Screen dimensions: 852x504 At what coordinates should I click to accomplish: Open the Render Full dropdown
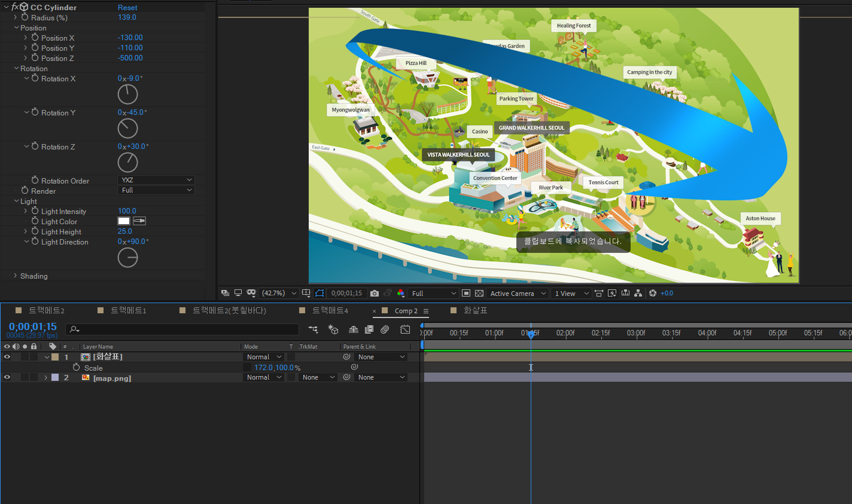click(x=156, y=190)
